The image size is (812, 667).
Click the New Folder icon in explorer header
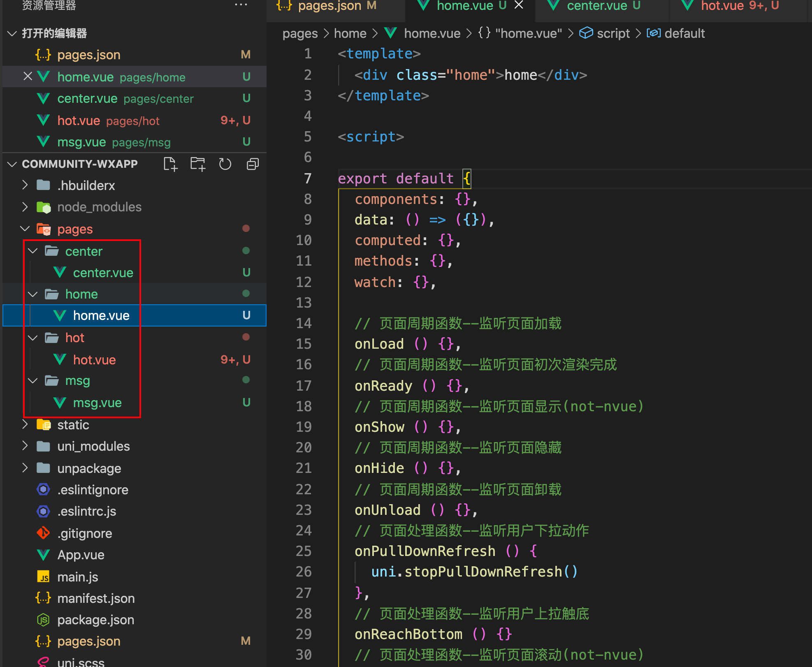197,164
